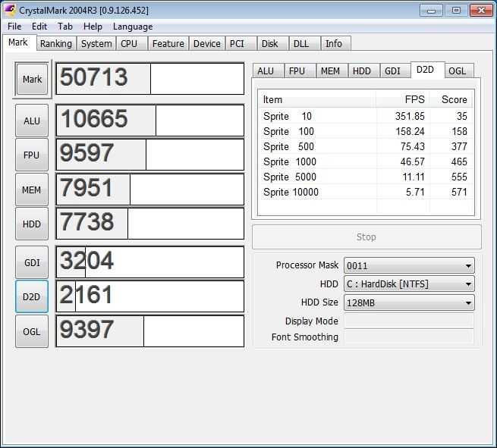
Task: Switch to the Device tab
Action: [x=207, y=44]
